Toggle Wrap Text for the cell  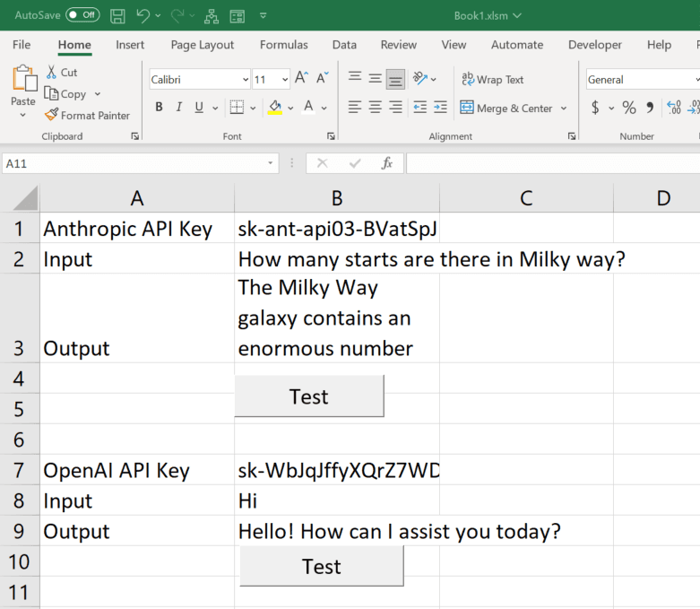click(492, 79)
